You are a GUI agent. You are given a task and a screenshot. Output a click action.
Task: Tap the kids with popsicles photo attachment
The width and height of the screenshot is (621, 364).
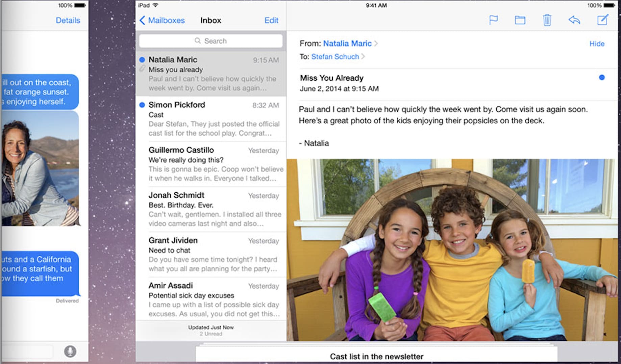pos(452,250)
